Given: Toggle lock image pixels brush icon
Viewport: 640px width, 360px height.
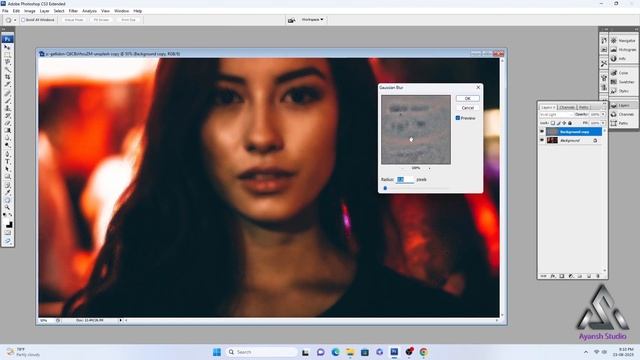Looking at the screenshot, I should click(558, 123).
